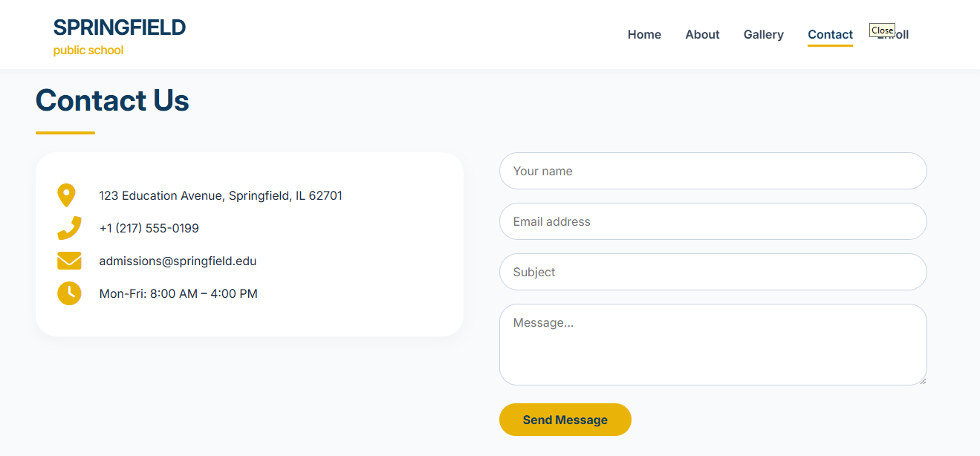Click the phone handset icon
The width and height of the screenshot is (980, 456).
69,228
